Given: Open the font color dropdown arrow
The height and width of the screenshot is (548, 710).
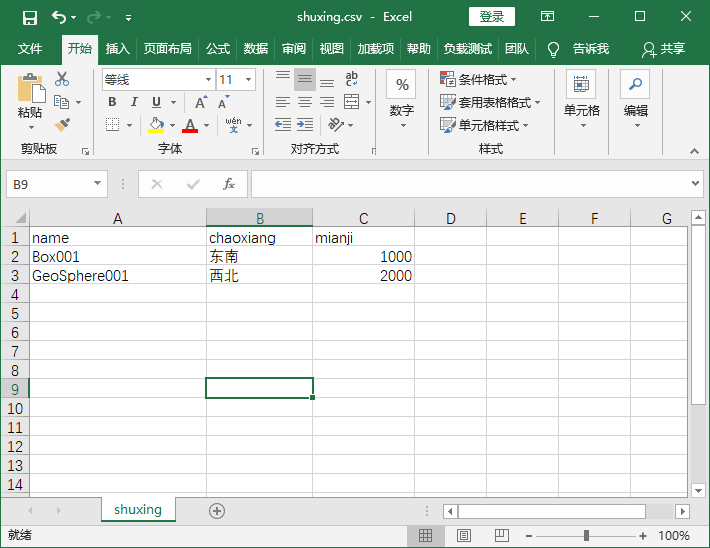Looking at the screenshot, I should [x=206, y=125].
